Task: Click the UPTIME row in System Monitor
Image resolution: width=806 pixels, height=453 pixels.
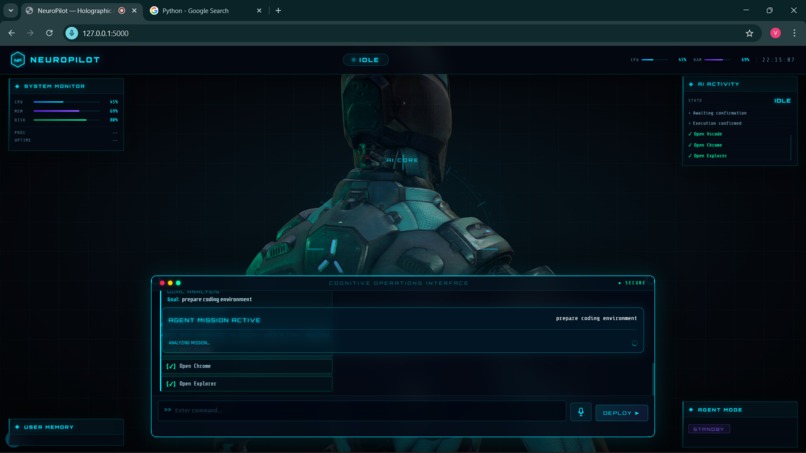Action: (x=66, y=140)
